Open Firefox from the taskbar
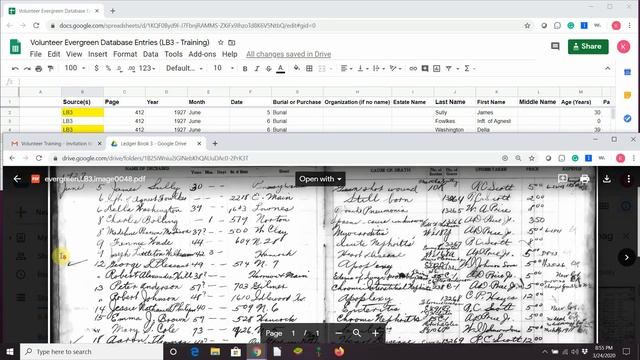The width and height of the screenshot is (640, 360). (339, 351)
